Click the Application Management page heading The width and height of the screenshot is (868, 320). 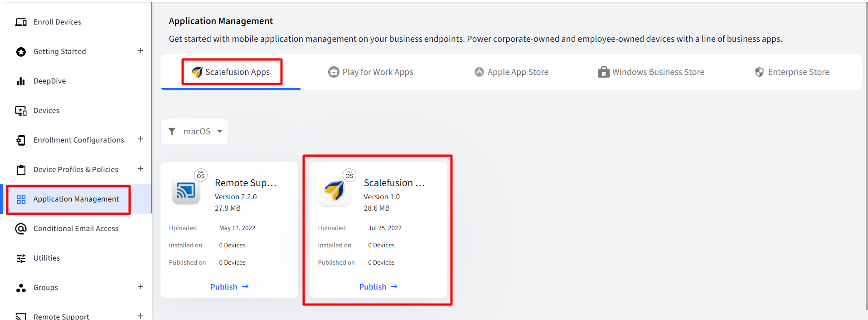pos(221,21)
